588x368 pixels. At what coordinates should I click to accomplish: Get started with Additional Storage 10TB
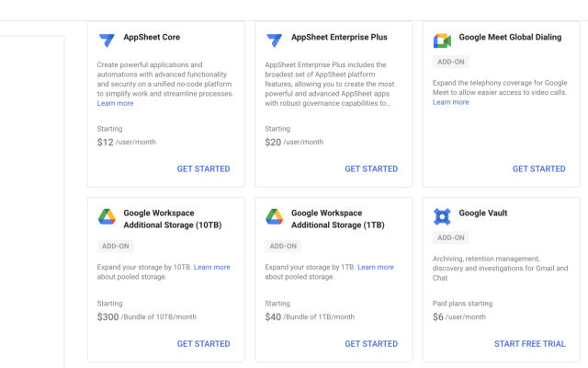(204, 344)
